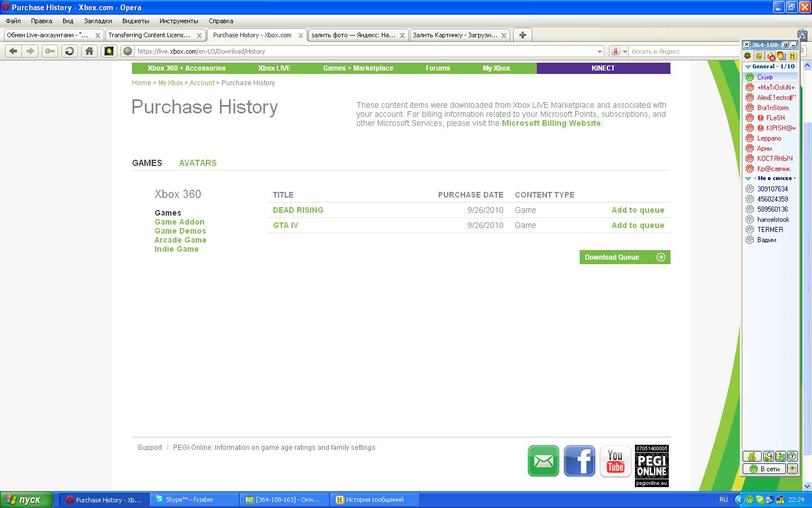
Task: Open the Game Addon category
Action: [x=180, y=222]
